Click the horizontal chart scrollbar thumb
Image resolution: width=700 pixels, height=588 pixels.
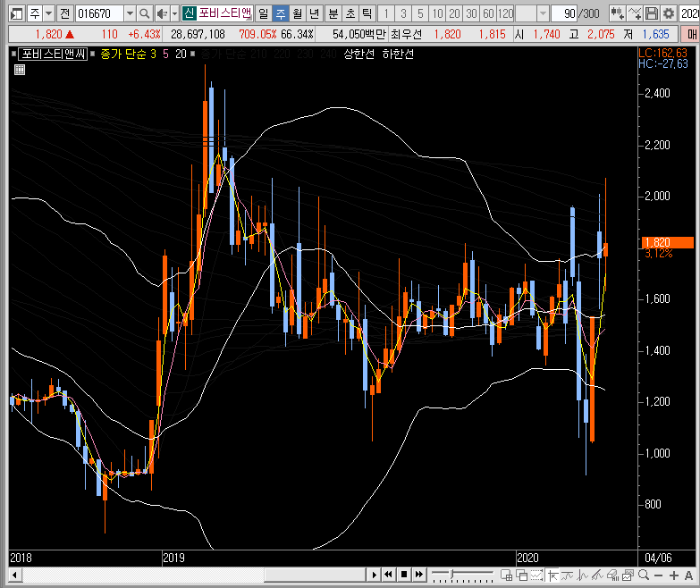point(315,575)
